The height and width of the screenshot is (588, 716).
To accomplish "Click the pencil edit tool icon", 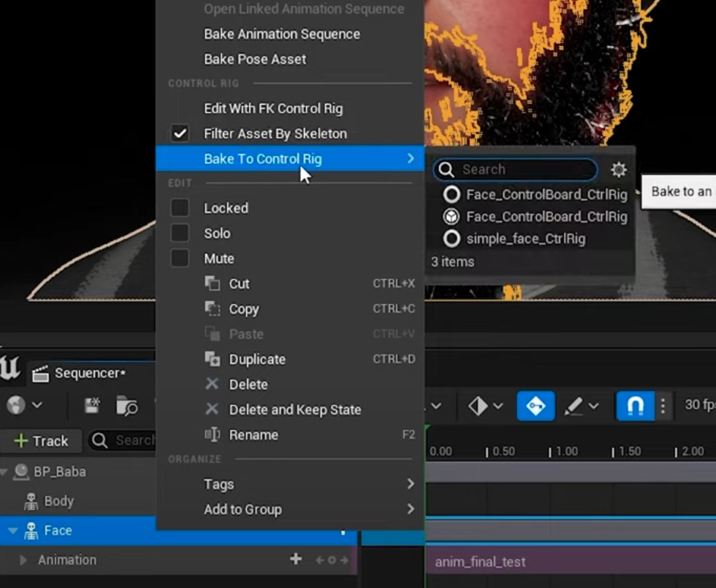I will coord(573,406).
